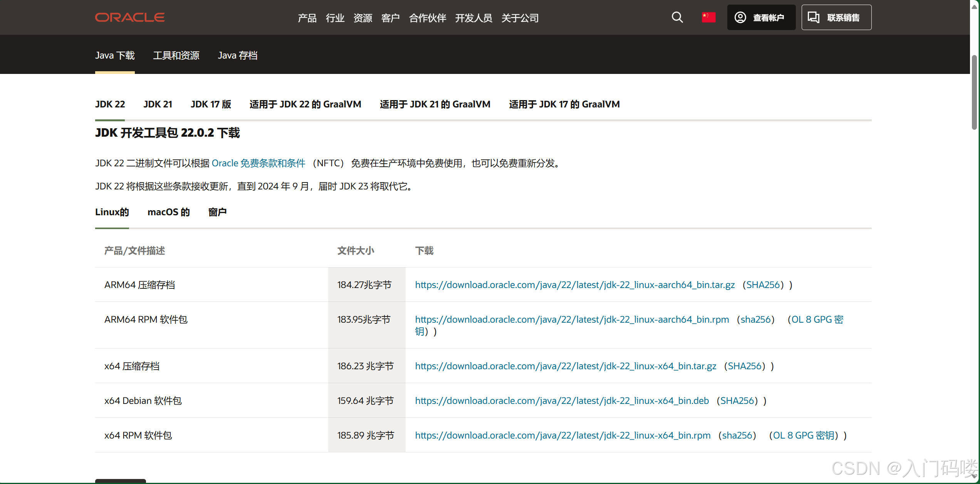The width and height of the screenshot is (980, 484).
Task: Click the Oracle logo
Action: pos(130,17)
